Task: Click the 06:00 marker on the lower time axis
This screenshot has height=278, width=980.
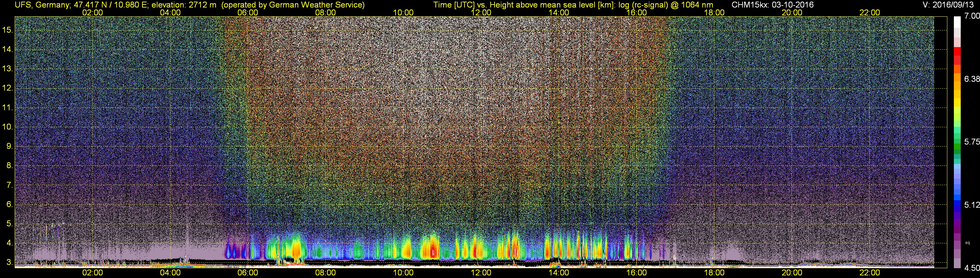Action: (248, 273)
